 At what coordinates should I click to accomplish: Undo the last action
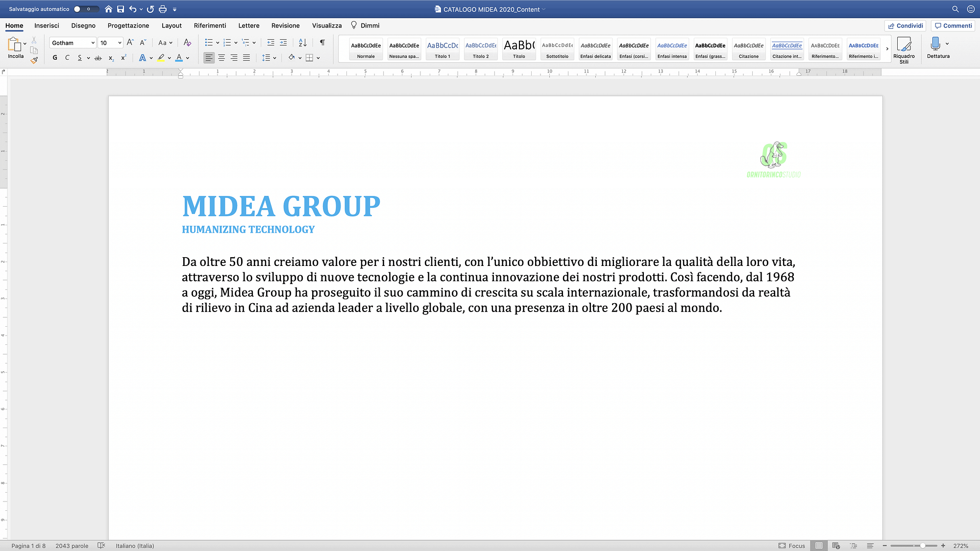coord(133,9)
